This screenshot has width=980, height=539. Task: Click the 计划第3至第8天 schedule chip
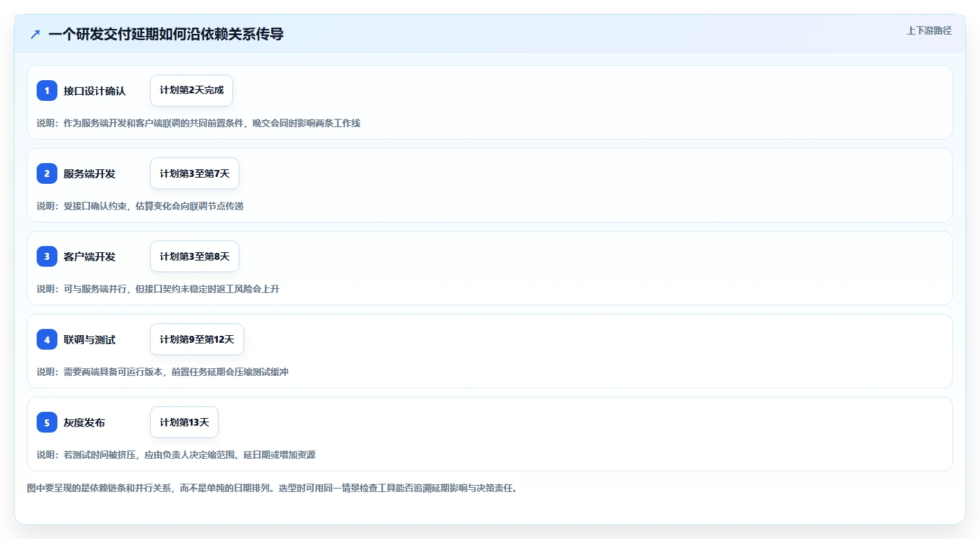click(194, 256)
